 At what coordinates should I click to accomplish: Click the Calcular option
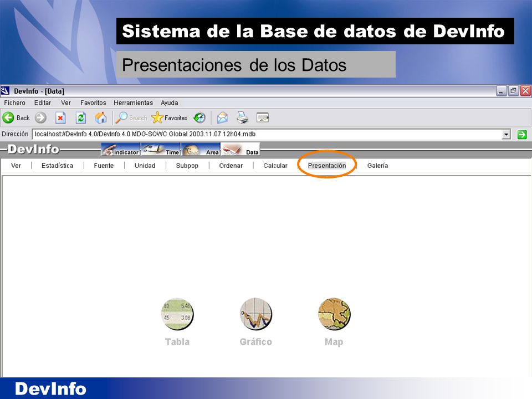click(x=275, y=166)
